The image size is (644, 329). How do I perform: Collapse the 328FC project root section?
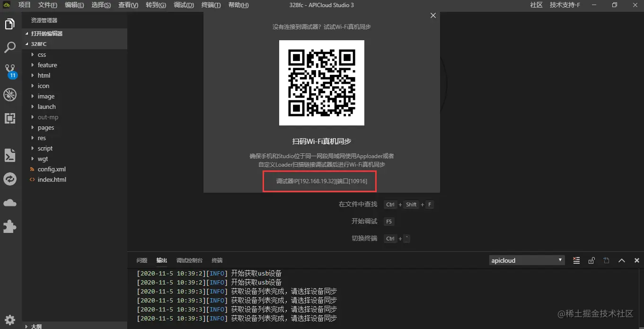point(74,44)
